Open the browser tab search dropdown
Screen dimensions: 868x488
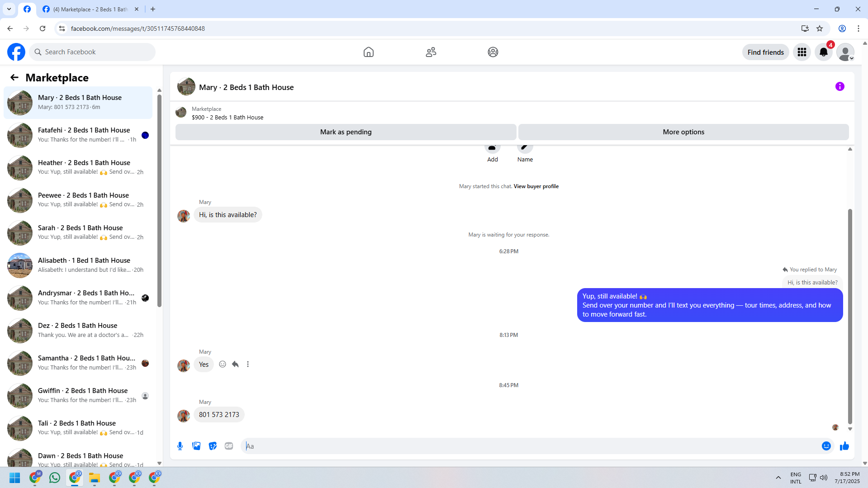coord(9,9)
